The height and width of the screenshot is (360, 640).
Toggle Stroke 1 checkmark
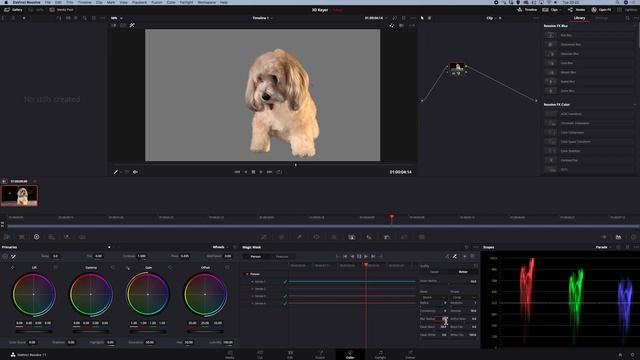point(285,282)
